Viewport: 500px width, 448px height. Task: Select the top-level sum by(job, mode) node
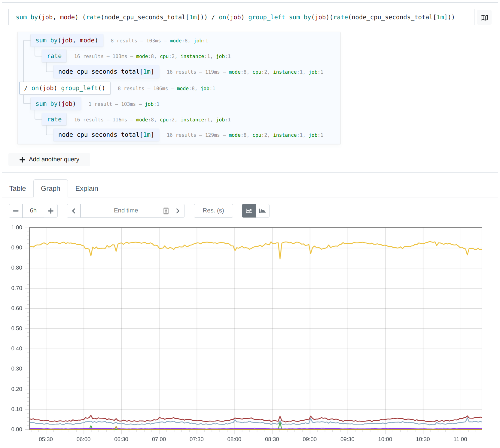(67, 41)
